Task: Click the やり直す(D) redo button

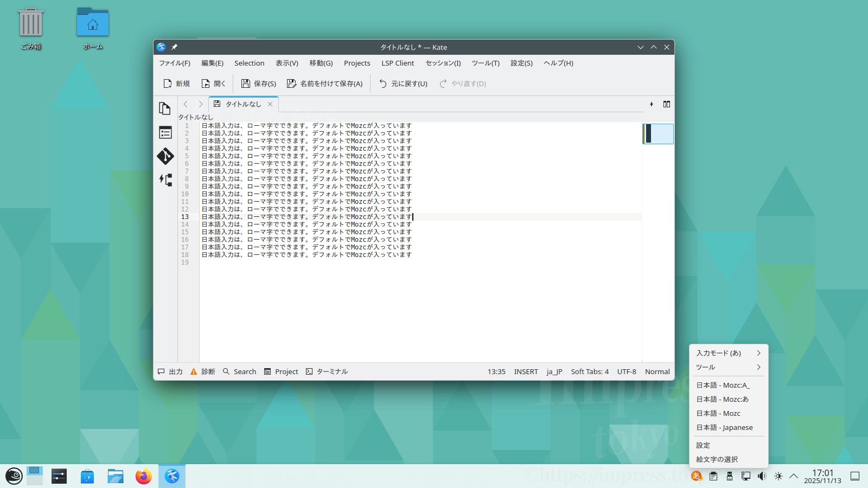Action: [x=463, y=84]
